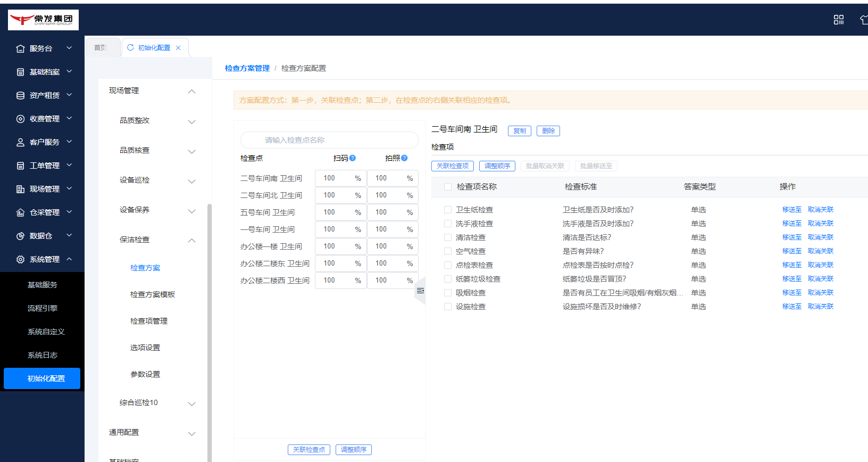Click the 数据仓 pie chart icon

(20, 236)
